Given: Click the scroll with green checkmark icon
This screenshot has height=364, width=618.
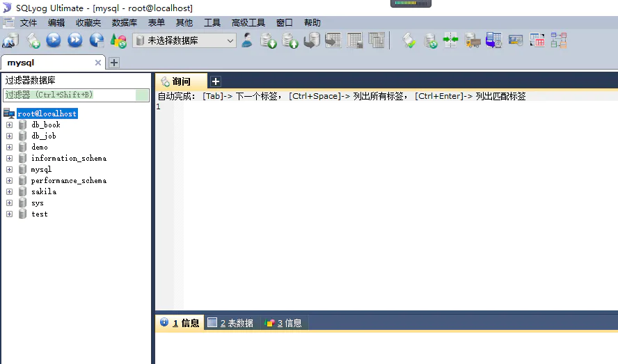Looking at the screenshot, I should point(409,40).
